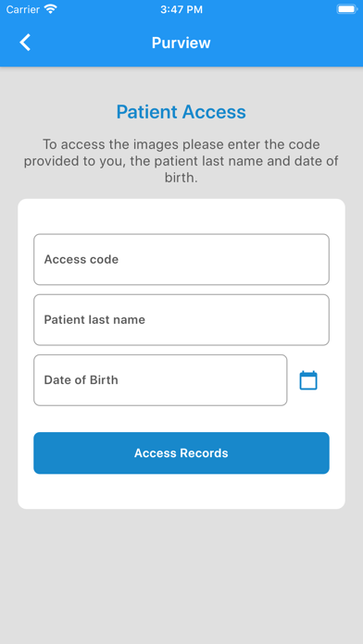Click the white form card's bottom margin
Image resolution: width=363 pixels, height=644 pixels.
(181, 491)
